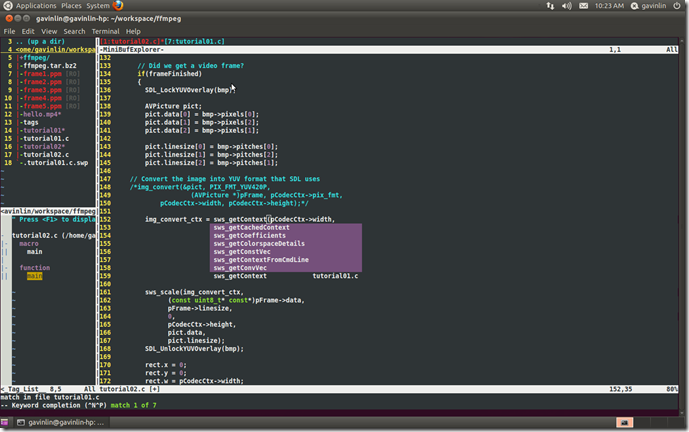Screen dimensions: 689x432
Task: Click the Ubuntu logo beside Applications
Action: tap(8, 6)
